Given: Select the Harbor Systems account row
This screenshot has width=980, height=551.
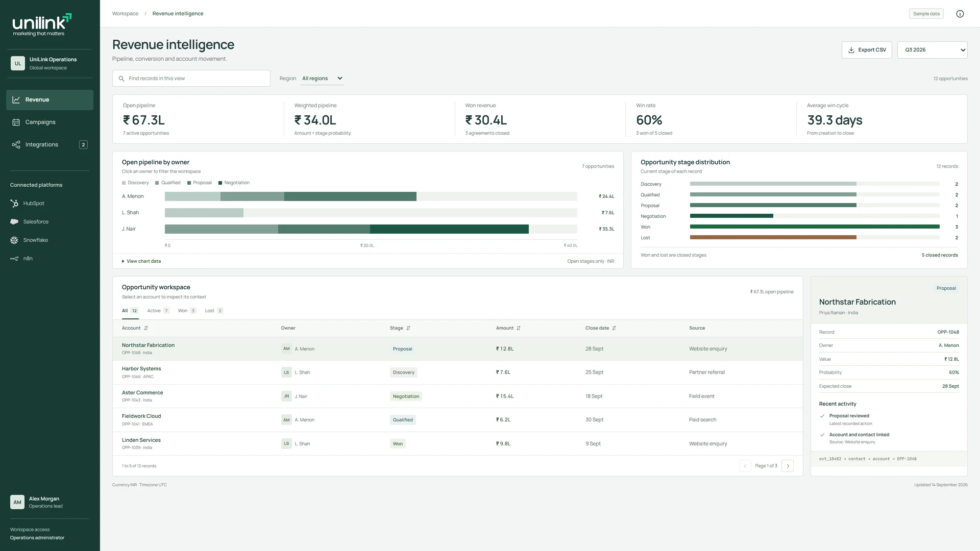Looking at the screenshot, I should (457, 372).
